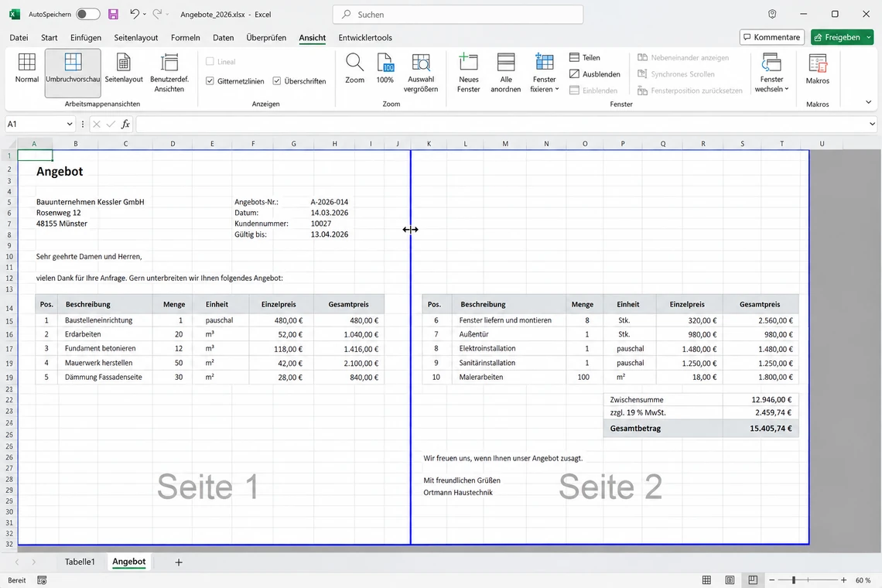Image resolution: width=882 pixels, height=588 pixels.
Task: Open the Entwicklertools ribbon tab
Action: 365,38
